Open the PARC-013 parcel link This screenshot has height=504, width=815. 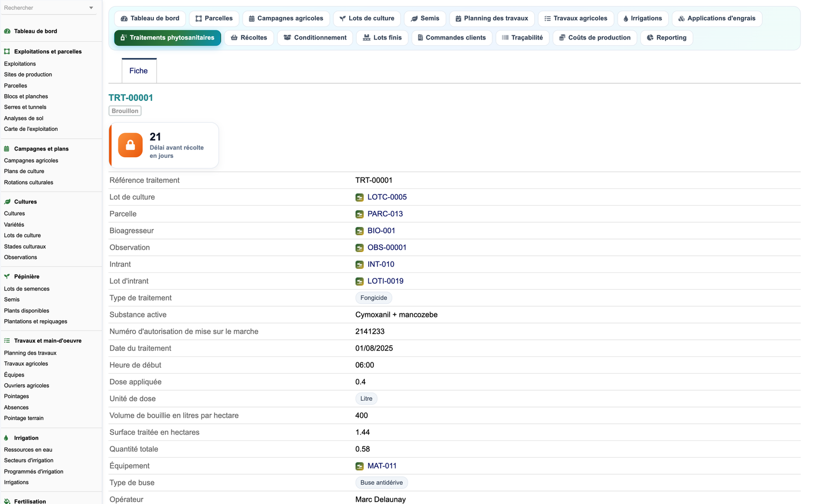tap(385, 214)
